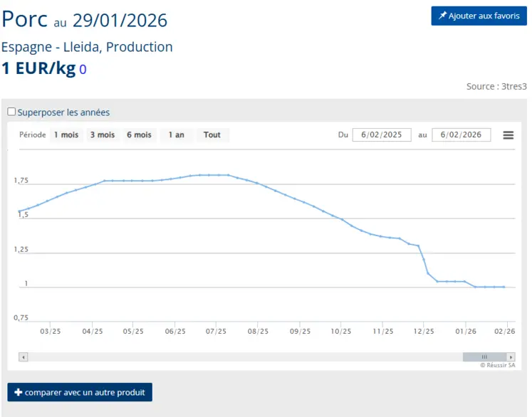Toggle the Superposer les années checkbox
Viewport: 532px width, 417px height.
tap(11, 112)
